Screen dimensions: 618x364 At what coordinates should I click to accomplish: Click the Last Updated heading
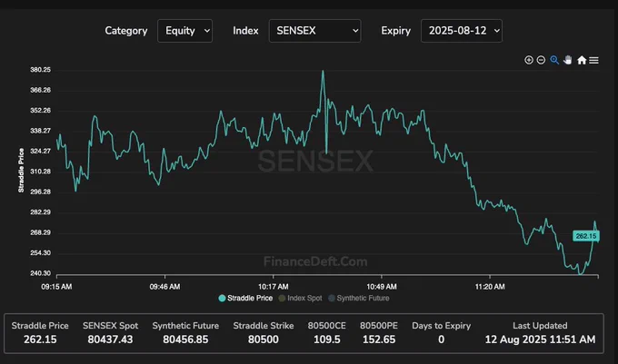pos(540,326)
